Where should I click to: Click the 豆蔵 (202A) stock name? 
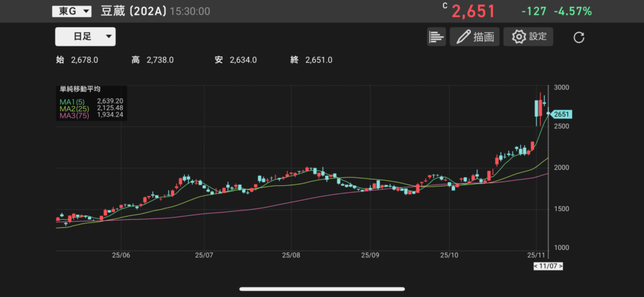point(133,11)
